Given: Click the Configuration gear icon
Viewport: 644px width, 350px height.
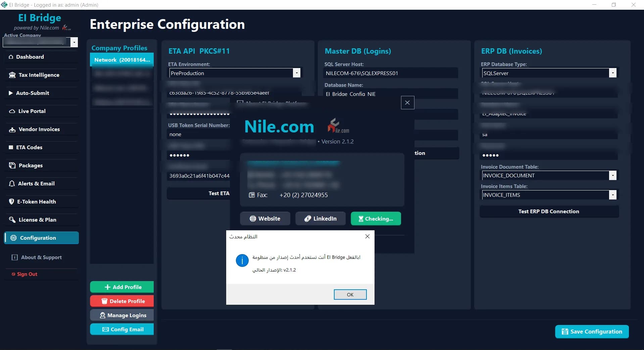Looking at the screenshot, I should (13, 238).
